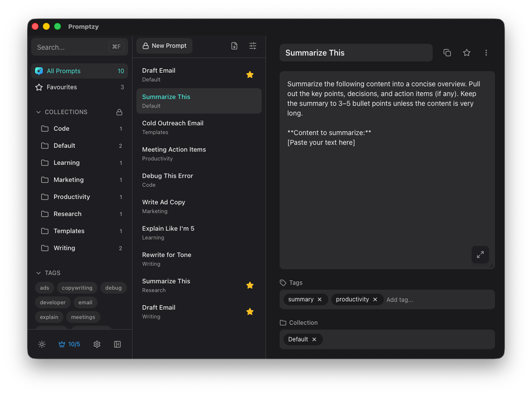Click the Search field in the sidebar
Image resolution: width=532 pixels, height=395 pixels.
(73, 47)
